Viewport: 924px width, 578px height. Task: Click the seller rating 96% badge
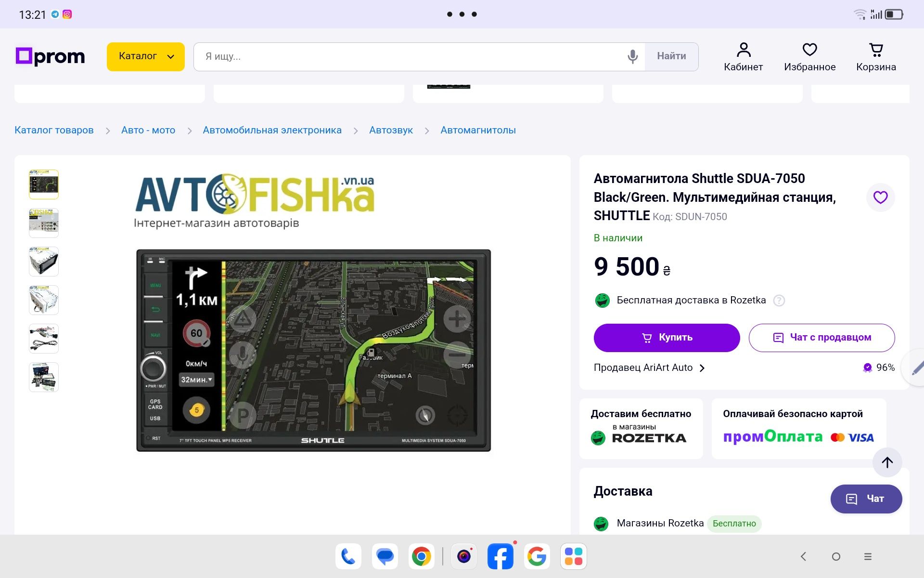879,368
